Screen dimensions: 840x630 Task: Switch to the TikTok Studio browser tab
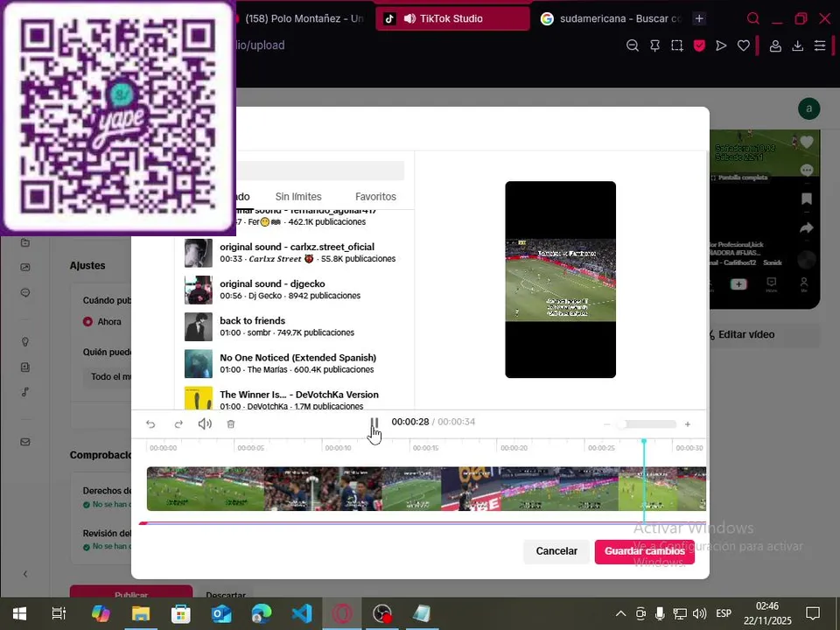(x=452, y=18)
